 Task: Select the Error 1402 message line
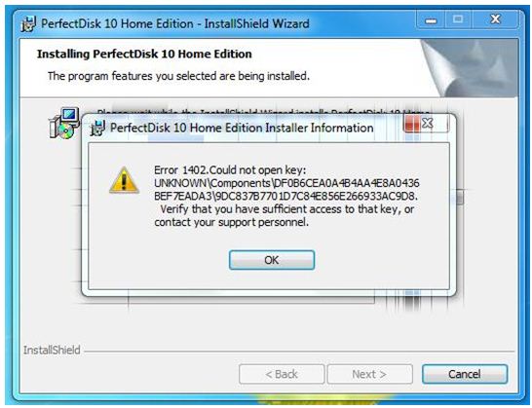click(x=230, y=169)
